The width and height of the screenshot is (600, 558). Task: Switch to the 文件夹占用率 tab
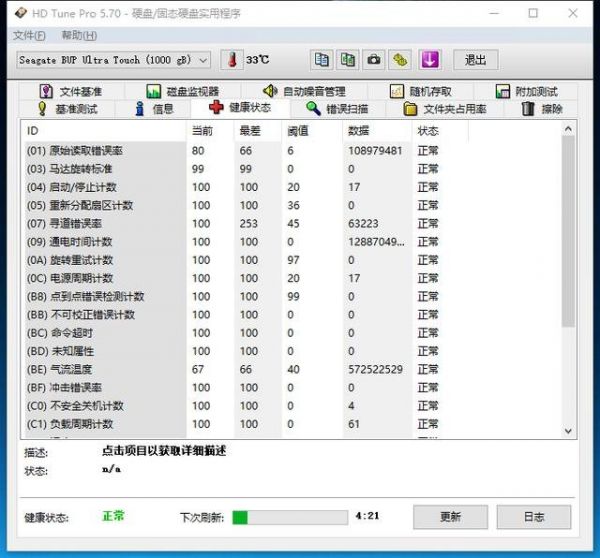(x=445, y=109)
